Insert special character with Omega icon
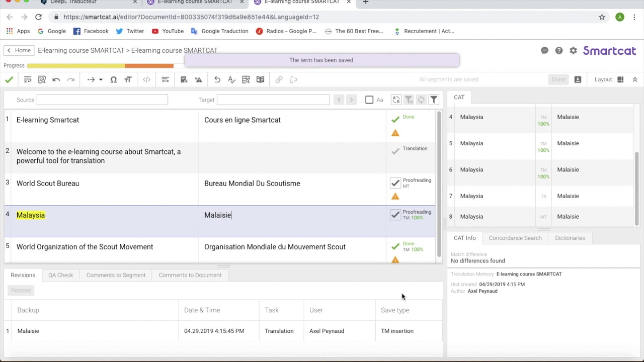The height and width of the screenshot is (362, 644). pyautogui.click(x=114, y=79)
